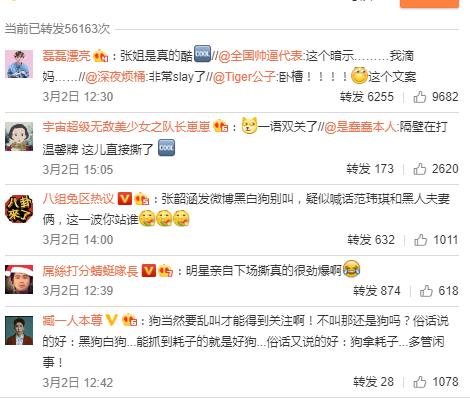470x402 pixels.
Task: Like the comment by 磊磊漂亮
Action: [x=436, y=97]
